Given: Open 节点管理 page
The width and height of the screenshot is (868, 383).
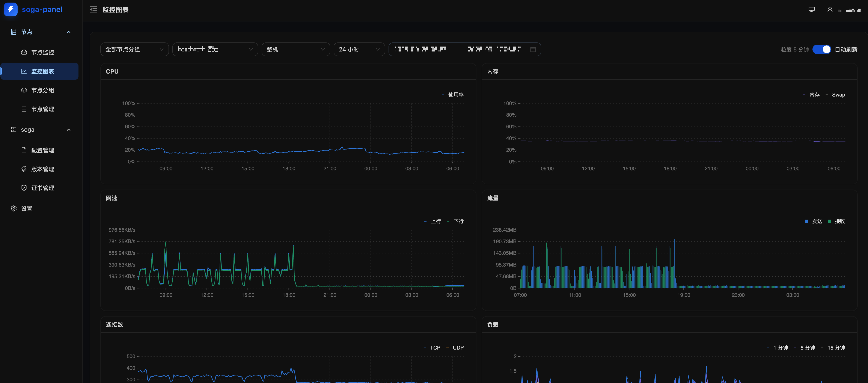Looking at the screenshot, I should 40,109.
